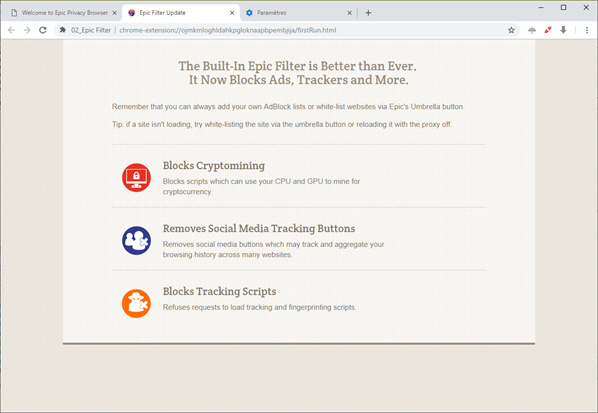Open a new tab with plus button
The width and height of the screenshot is (598, 413).
point(368,13)
